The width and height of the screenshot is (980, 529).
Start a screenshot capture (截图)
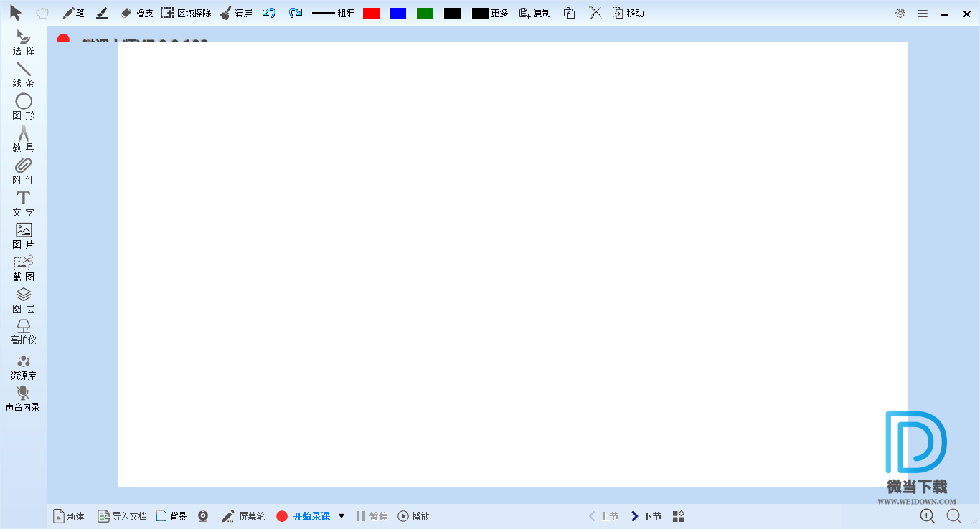23,268
